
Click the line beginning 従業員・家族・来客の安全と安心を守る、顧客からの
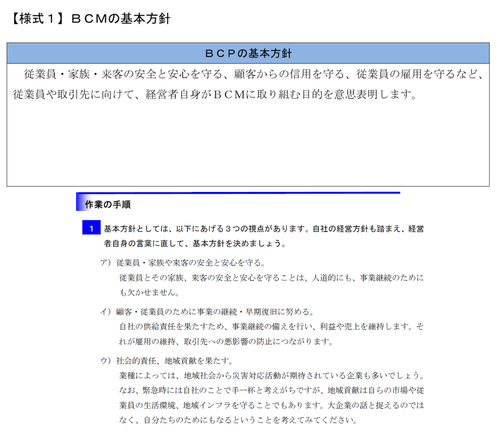[253, 74]
